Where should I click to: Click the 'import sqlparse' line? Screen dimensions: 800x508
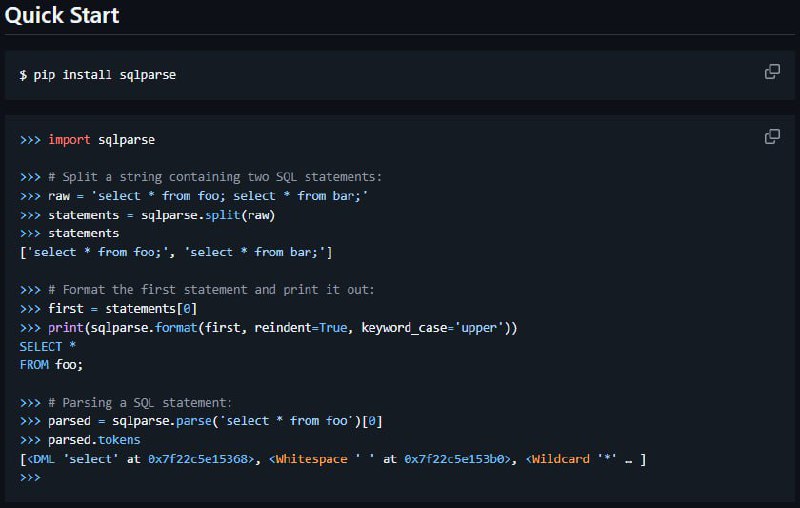pyautogui.click(x=87, y=140)
